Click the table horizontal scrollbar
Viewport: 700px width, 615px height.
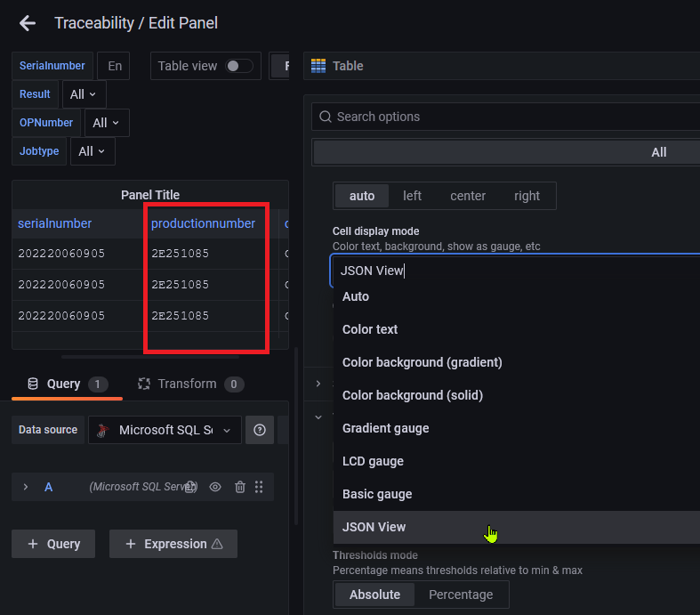pos(150,357)
